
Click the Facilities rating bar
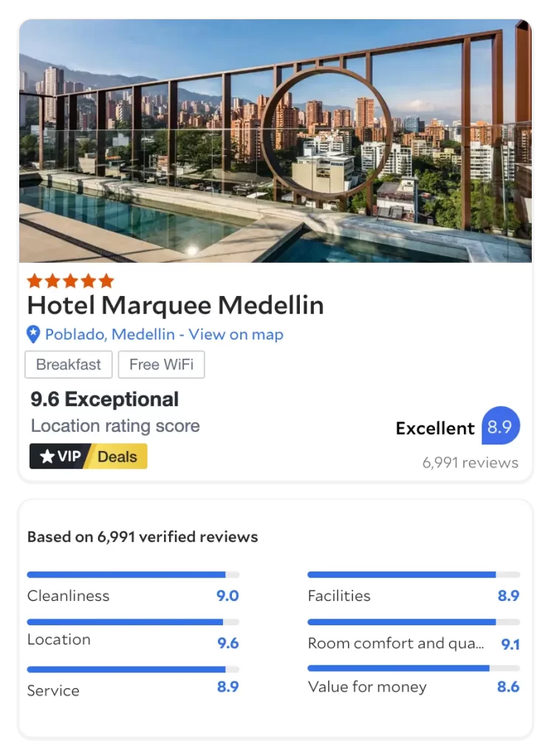(x=413, y=574)
